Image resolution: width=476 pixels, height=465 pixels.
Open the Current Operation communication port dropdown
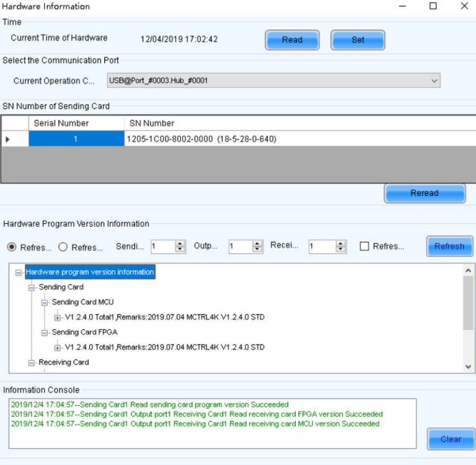[434, 81]
